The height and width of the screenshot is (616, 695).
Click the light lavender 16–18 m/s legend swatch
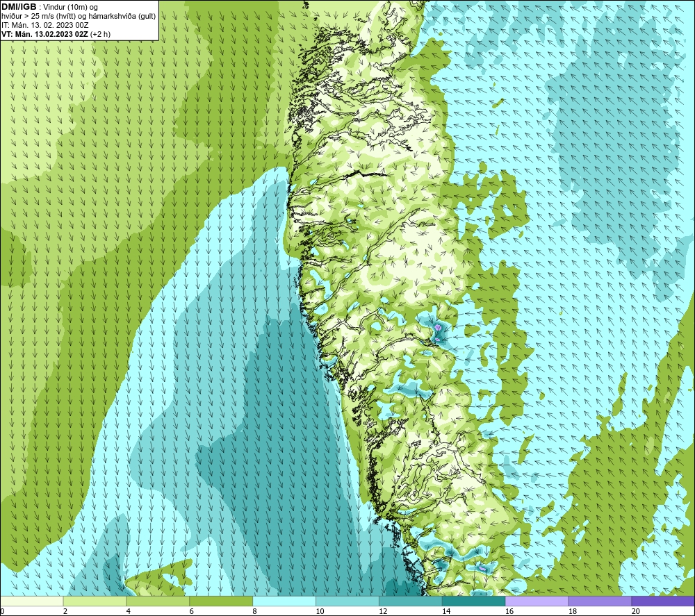pyautogui.click(x=537, y=601)
